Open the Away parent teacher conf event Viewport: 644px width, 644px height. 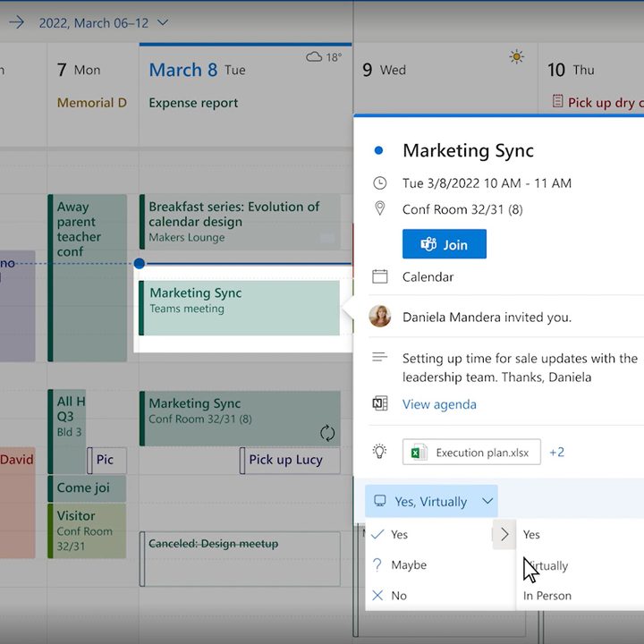click(x=87, y=277)
